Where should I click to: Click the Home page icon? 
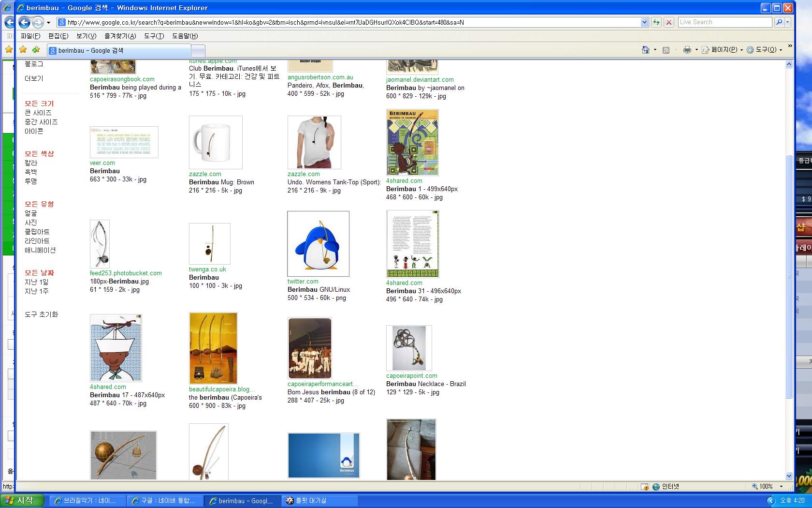(x=645, y=50)
